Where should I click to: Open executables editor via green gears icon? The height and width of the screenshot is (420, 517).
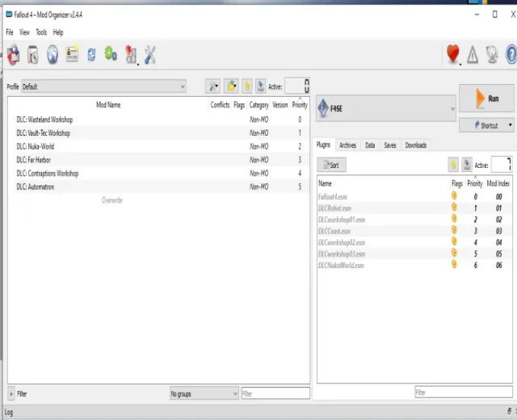(x=111, y=55)
